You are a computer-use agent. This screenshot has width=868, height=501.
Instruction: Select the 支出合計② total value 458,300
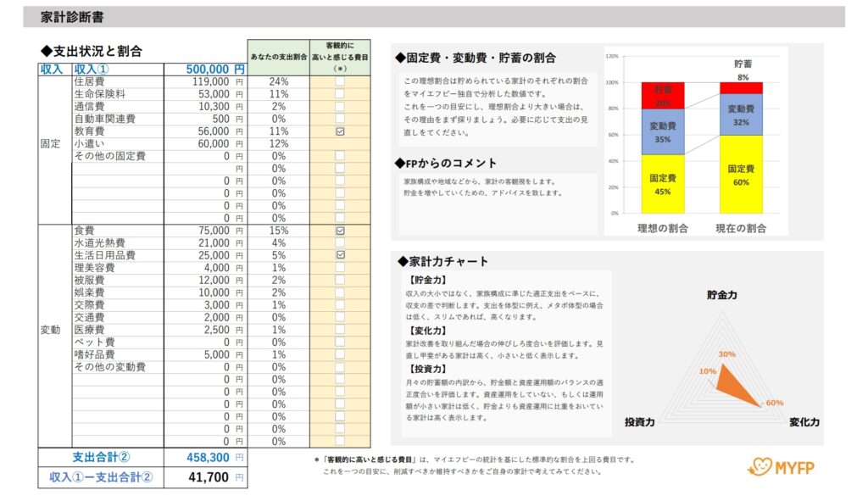206,457
